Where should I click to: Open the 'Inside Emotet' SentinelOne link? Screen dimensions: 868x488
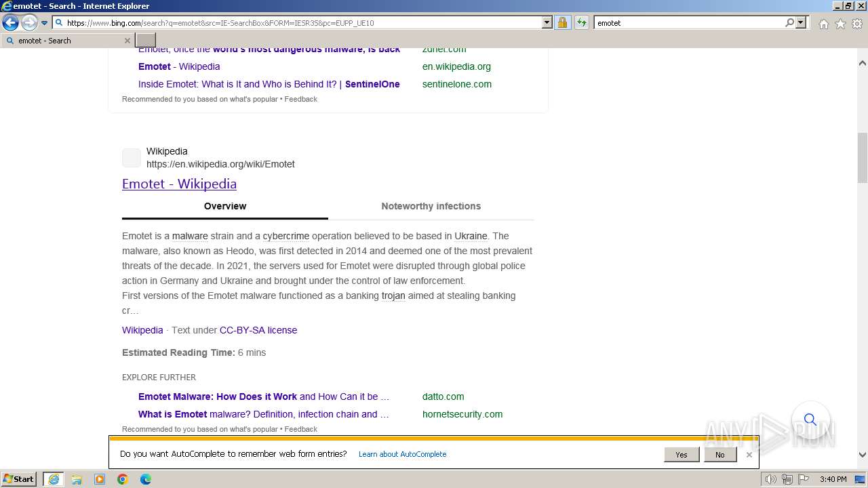pos(269,84)
